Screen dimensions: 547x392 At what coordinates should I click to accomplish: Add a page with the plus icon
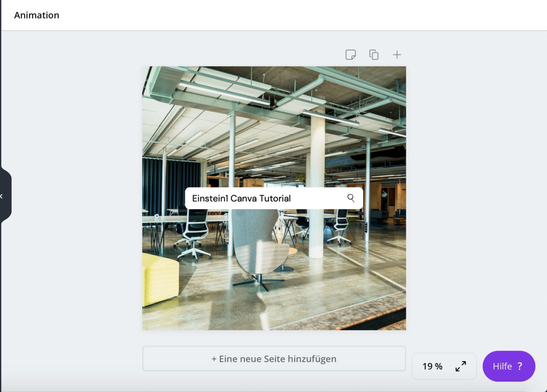(x=397, y=55)
